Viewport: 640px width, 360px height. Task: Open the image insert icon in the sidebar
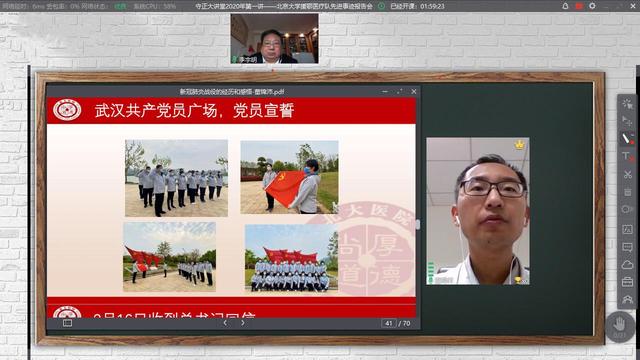[x=627, y=229]
